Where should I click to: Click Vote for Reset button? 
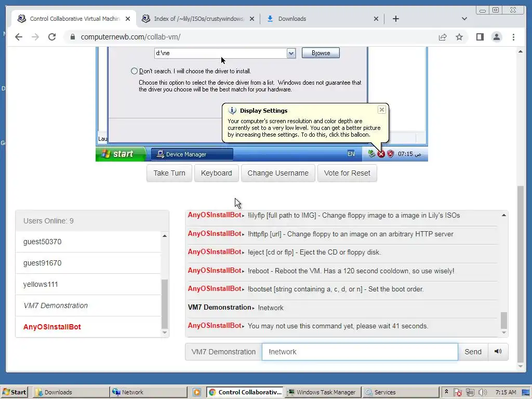click(347, 173)
